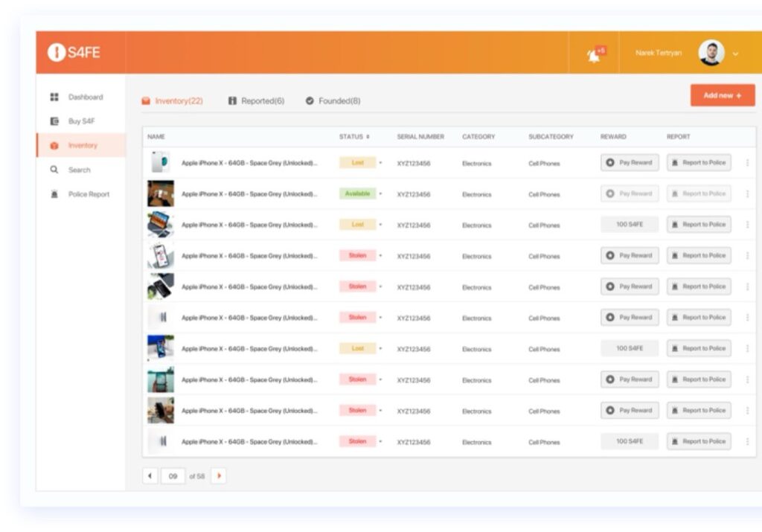Click Pay Reward in the first table row
This screenshot has height=532, width=762.
[630, 162]
